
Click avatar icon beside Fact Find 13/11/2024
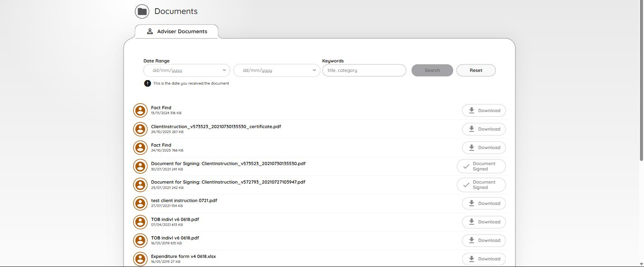click(x=140, y=110)
